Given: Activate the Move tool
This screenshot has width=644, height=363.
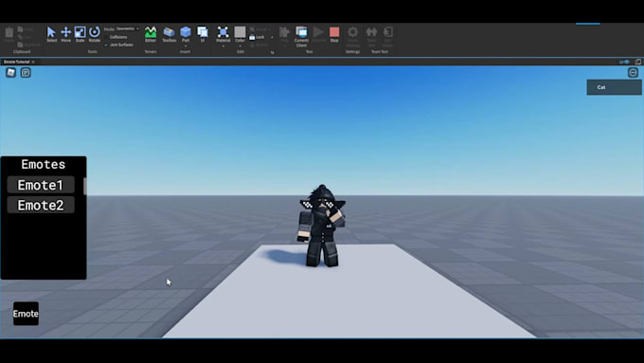Looking at the screenshot, I should click(65, 34).
